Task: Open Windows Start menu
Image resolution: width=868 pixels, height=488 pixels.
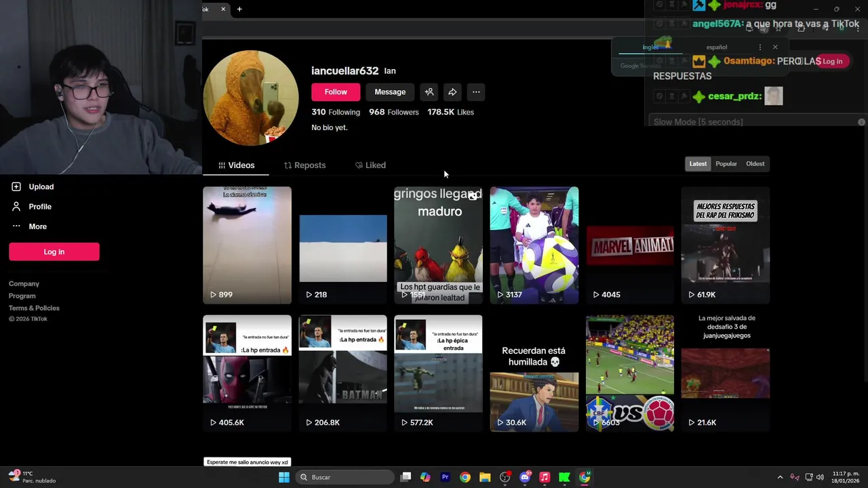Action: [x=284, y=477]
